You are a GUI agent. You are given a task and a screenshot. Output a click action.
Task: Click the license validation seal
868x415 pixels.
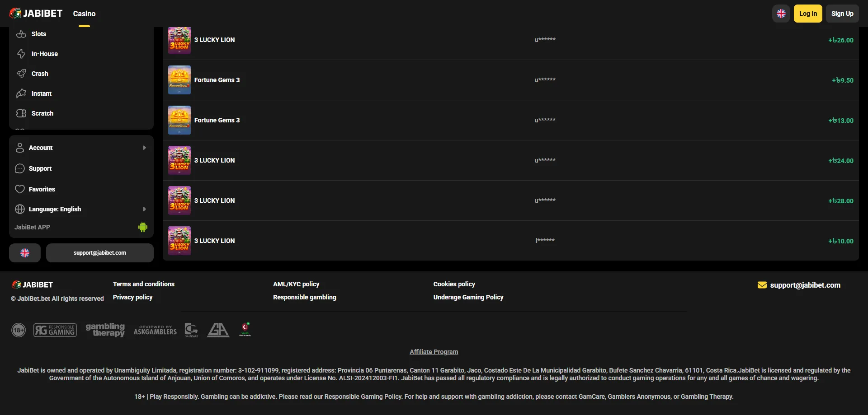point(245,329)
